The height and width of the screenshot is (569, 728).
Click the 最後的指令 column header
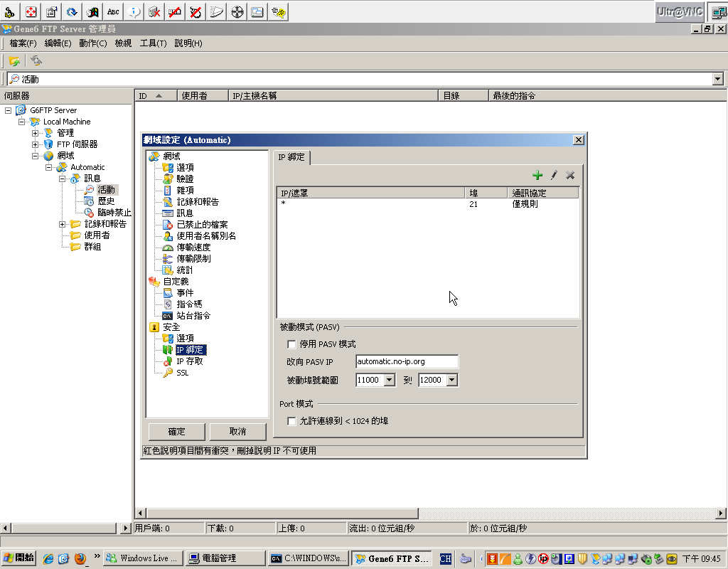tap(607, 96)
